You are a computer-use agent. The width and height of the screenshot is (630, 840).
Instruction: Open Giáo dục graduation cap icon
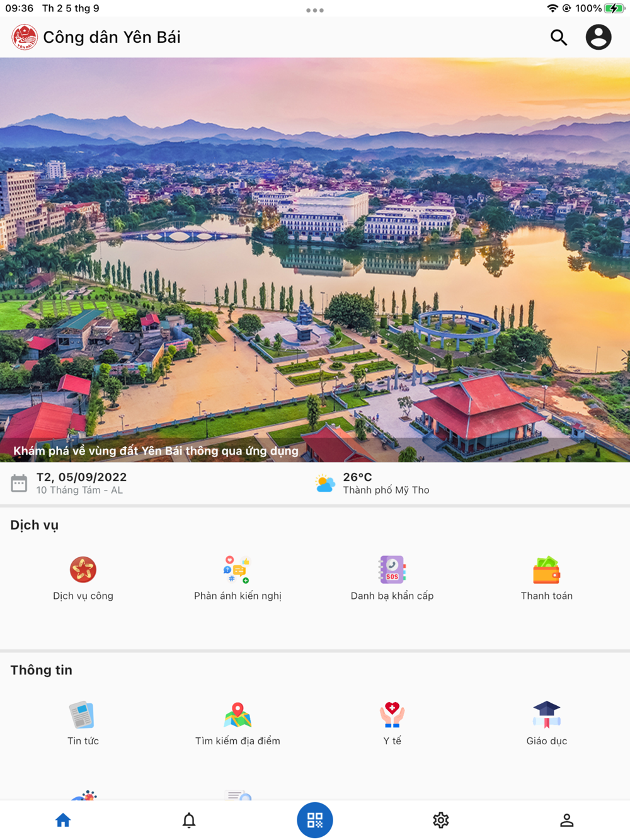pos(546,715)
